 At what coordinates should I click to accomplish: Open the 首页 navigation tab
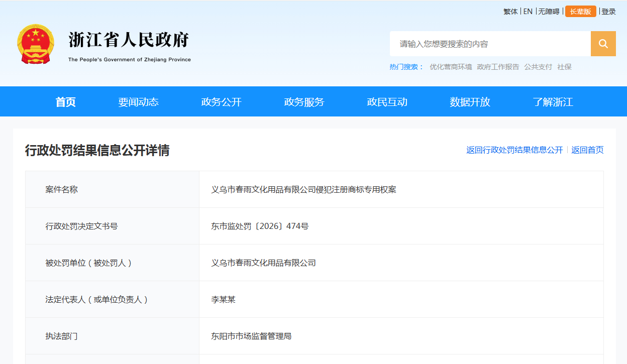65,102
